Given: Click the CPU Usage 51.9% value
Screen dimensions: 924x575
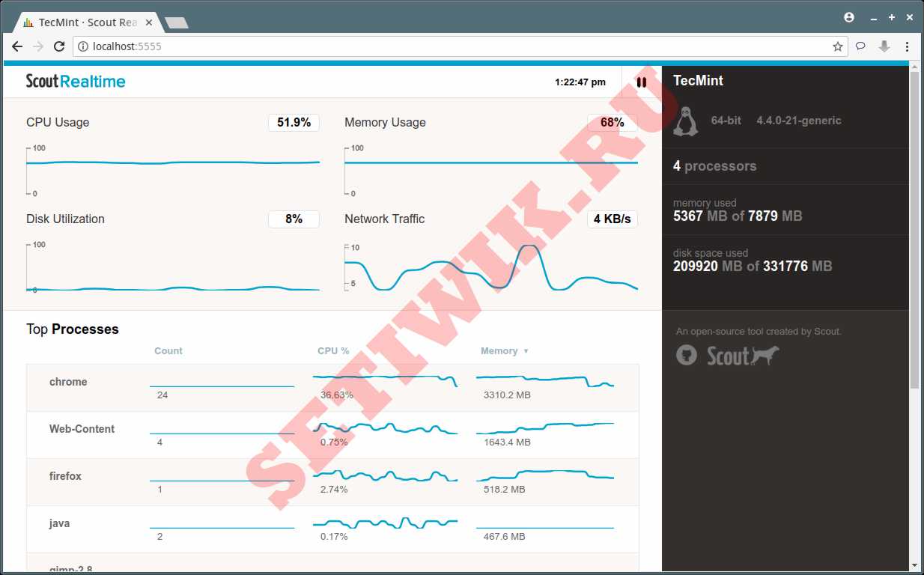Looking at the screenshot, I should 294,123.
